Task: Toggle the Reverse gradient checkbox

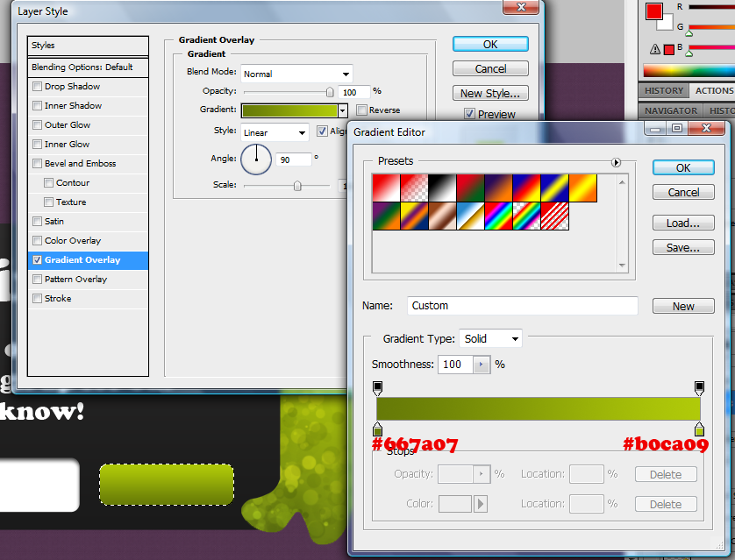Action: tap(361, 110)
